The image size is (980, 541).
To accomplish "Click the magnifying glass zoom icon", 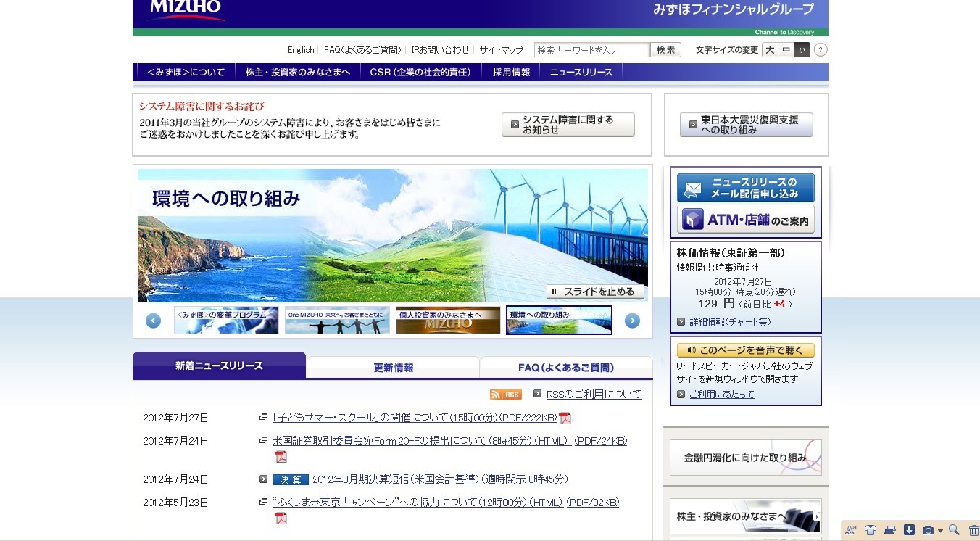I will coord(955,530).
